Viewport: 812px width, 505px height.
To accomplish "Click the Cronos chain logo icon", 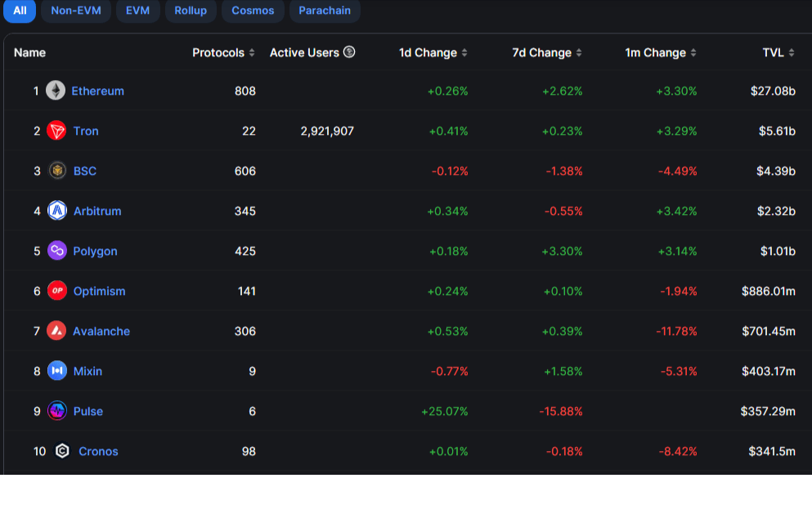I will tap(62, 451).
